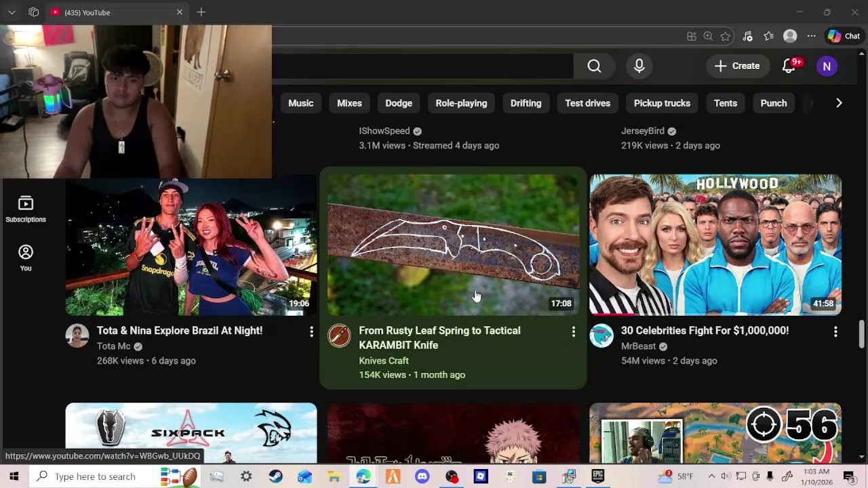The image size is (868, 488).
Task: Click the MrBeast channel avatar
Action: click(601, 335)
